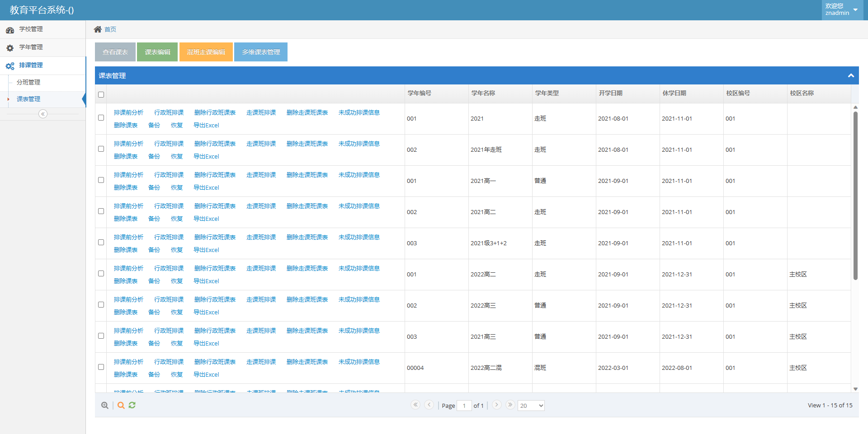Click the view-record magnifier-plus icon
868x434 pixels.
point(105,405)
